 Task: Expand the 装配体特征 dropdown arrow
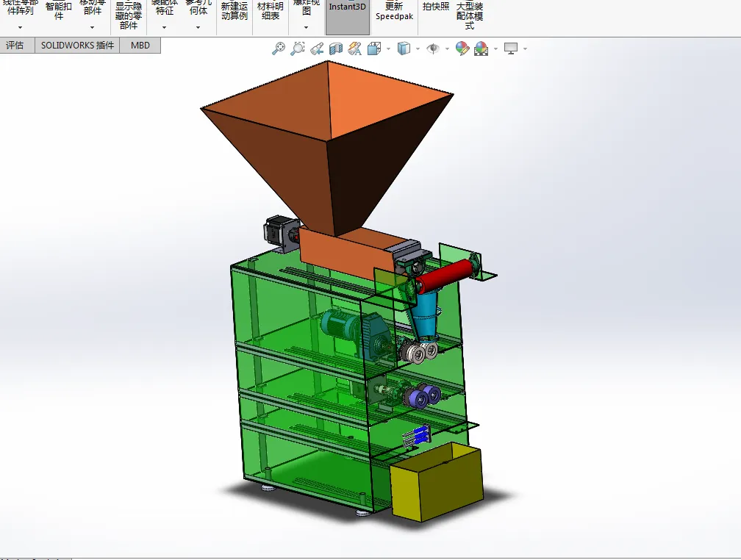(164, 27)
